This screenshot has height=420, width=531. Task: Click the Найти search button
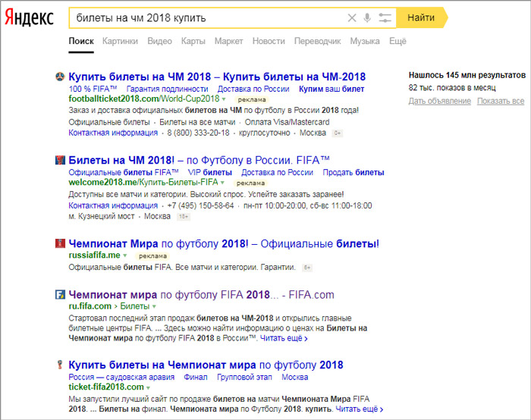pos(421,17)
